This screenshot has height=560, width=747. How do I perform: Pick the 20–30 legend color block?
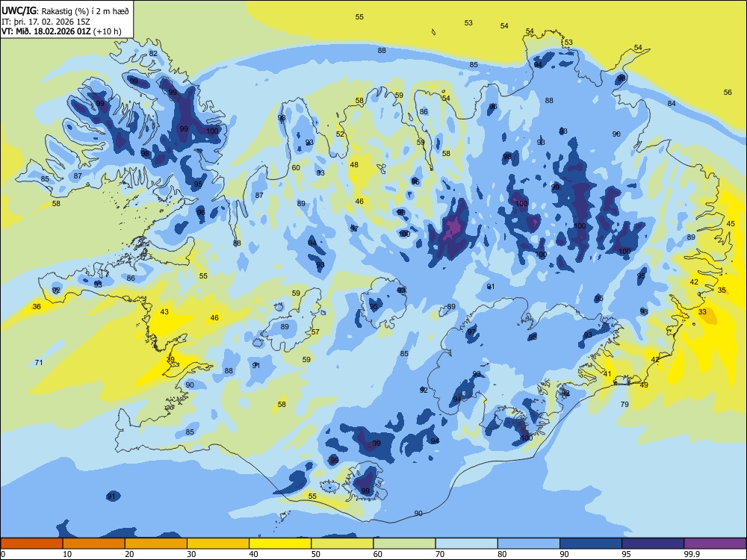(156, 544)
